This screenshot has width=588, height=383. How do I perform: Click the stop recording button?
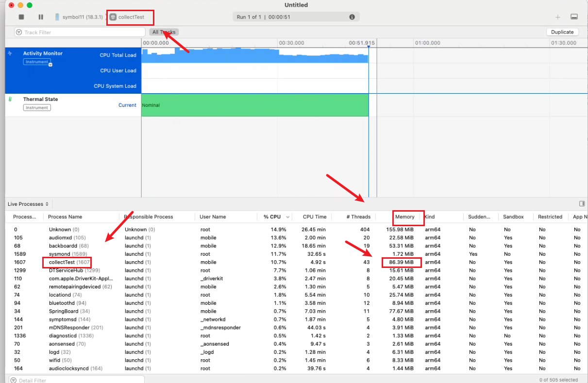point(21,17)
